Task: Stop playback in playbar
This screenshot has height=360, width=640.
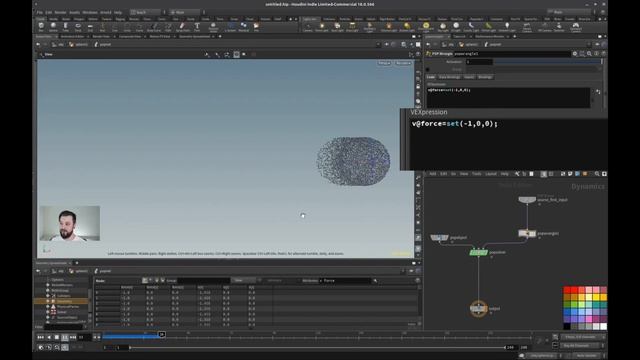Action: 57,337
